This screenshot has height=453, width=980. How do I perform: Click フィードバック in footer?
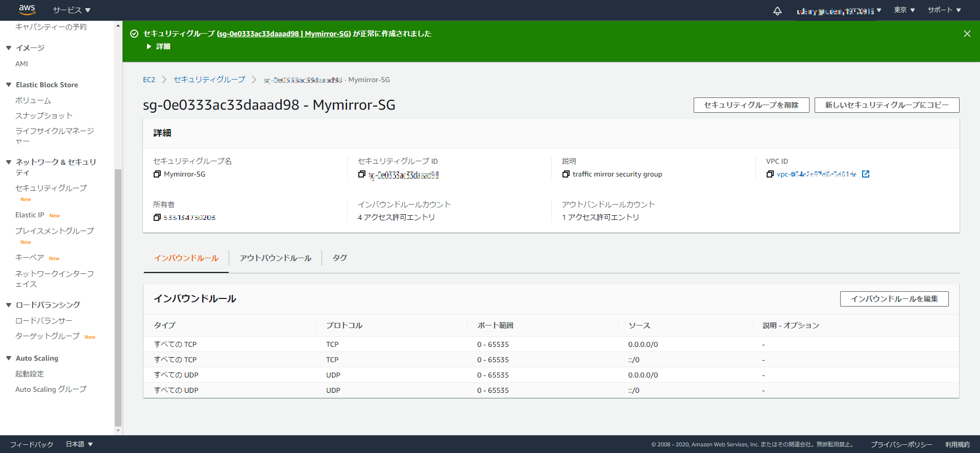[32, 444]
